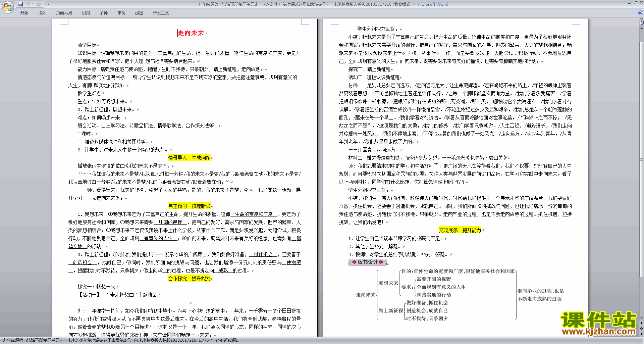Viewport: 644px width, 344px height.
Task: Switch to the 引用 tab
Action: [x=86, y=13]
